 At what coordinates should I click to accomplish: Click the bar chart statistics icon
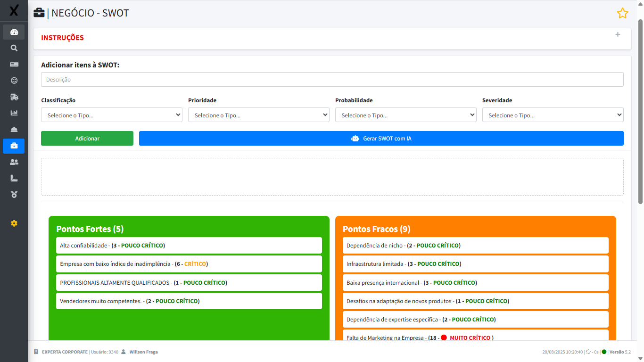pos(13,113)
